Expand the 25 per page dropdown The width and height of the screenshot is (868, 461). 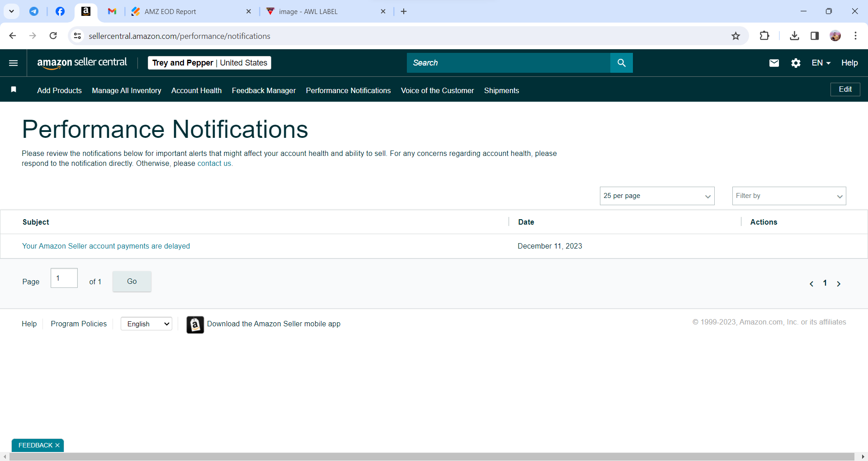click(x=657, y=196)
